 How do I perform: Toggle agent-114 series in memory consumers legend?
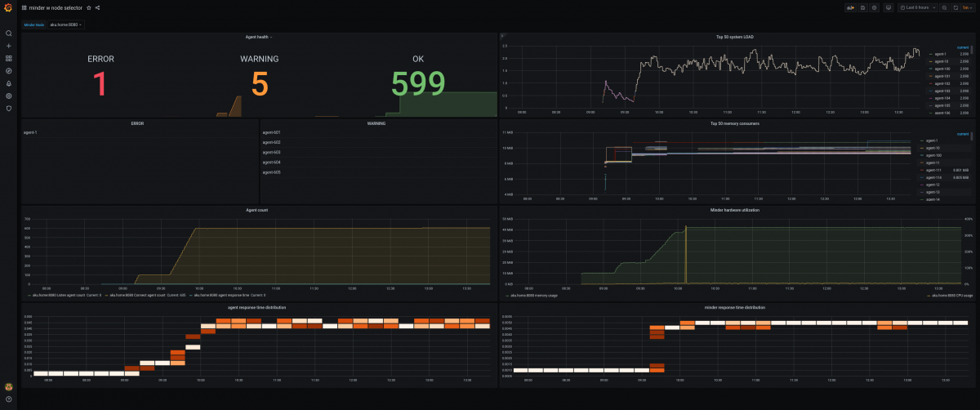click(x=934, y=177)
